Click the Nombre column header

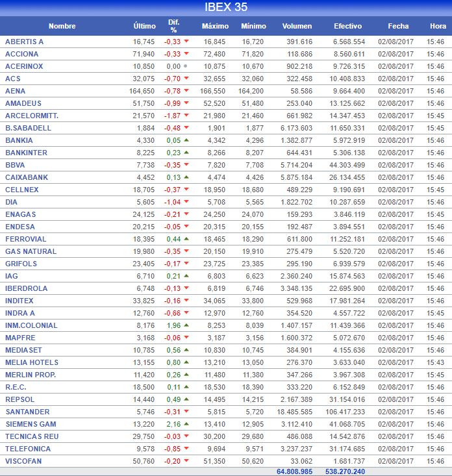[62, 26]
